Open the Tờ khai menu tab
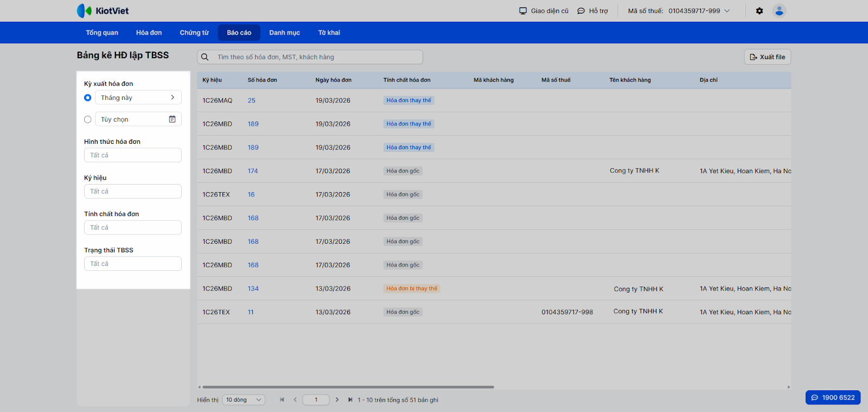The width and height of the screenshot is (868, 412). point(329,33)
